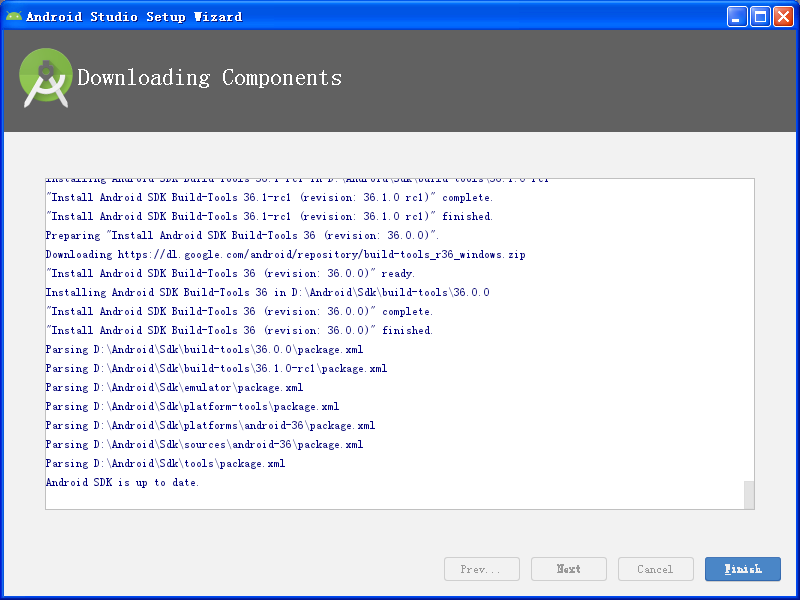
Task: Click the Build-Tools 36 (36.0.0) 'complete' line
Action: [x=239, y=311]
